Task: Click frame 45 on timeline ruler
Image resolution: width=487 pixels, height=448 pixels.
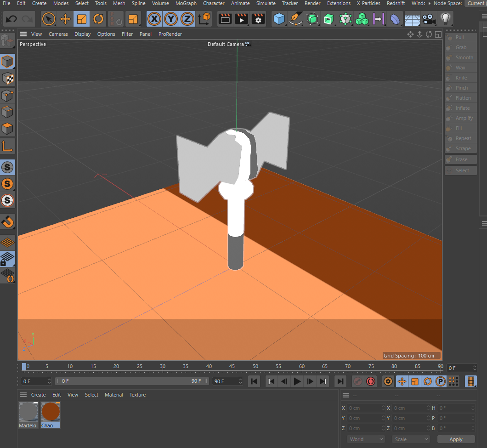Action: 232,367
